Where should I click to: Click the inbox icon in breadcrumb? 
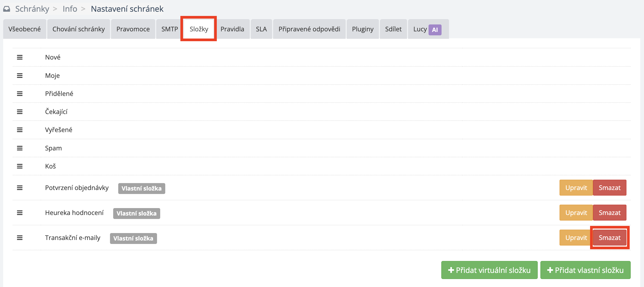[x=7, y=9]
